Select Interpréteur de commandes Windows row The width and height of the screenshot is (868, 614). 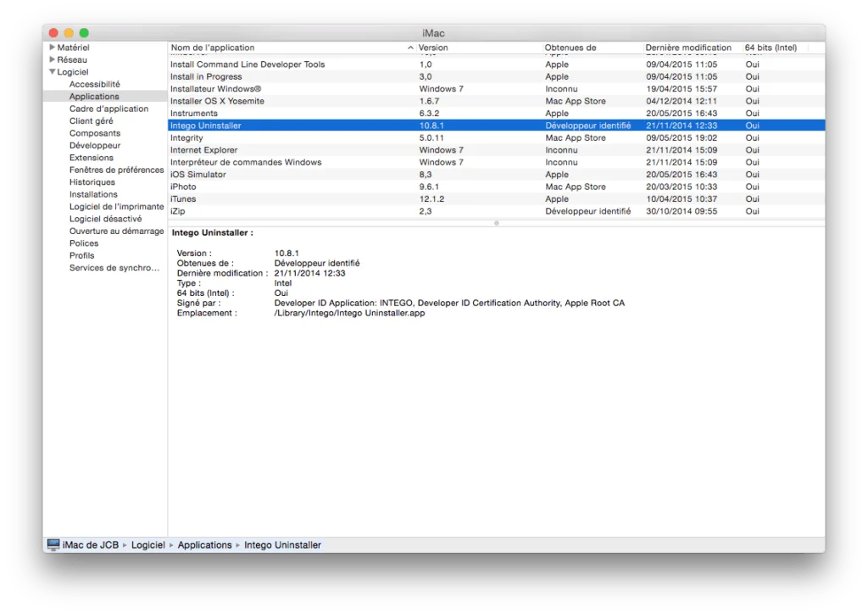tap(496, 162)
